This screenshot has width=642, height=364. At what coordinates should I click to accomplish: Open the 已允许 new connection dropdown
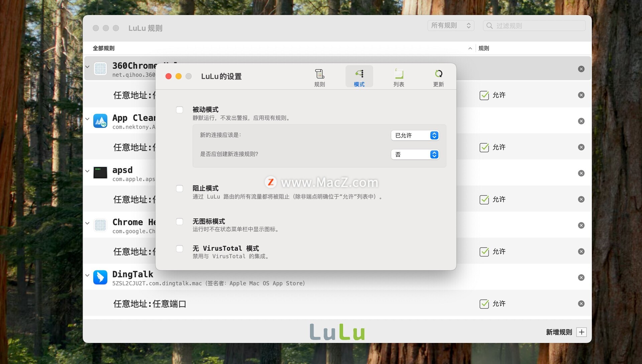click(415, 135)
